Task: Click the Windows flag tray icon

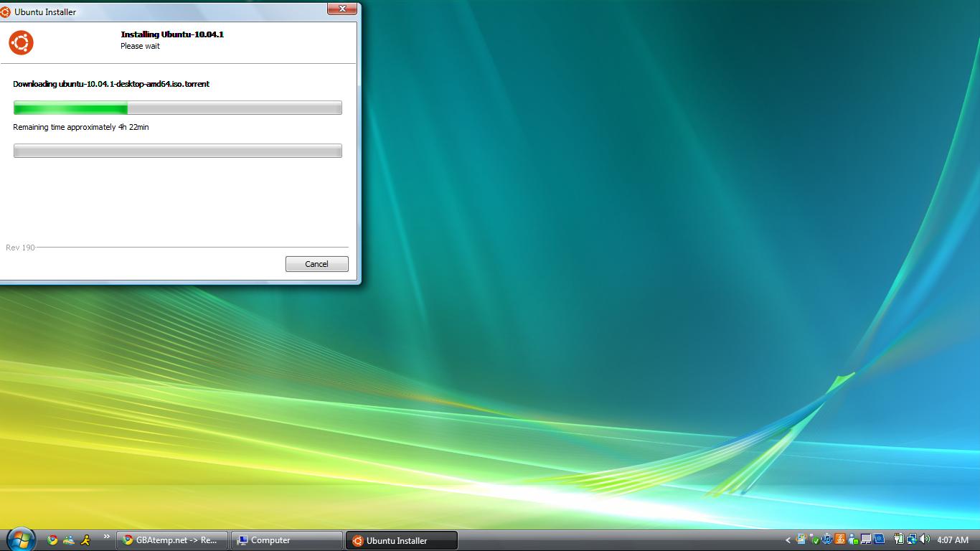Action: pyautogui.click(x=801, y=540)
